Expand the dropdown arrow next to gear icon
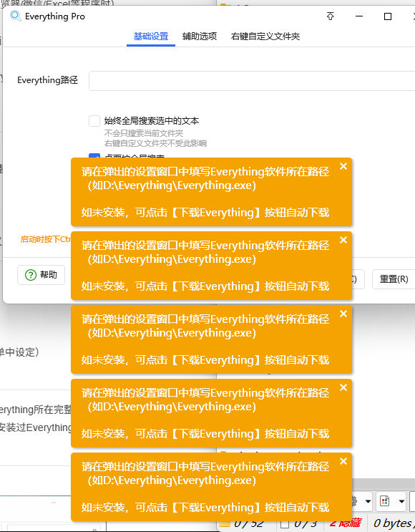Image resolution: width=415 pixels, height=532 pixels. pyautogui.click(x=368, y=501)
